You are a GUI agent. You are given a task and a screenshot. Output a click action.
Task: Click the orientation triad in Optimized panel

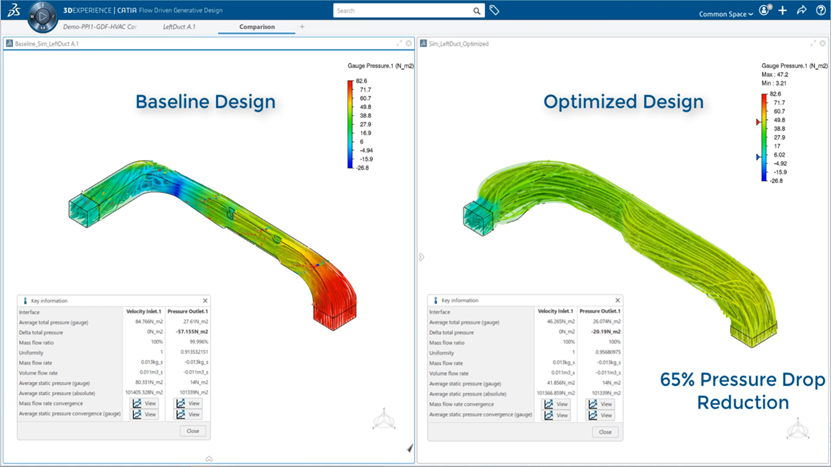798,428
